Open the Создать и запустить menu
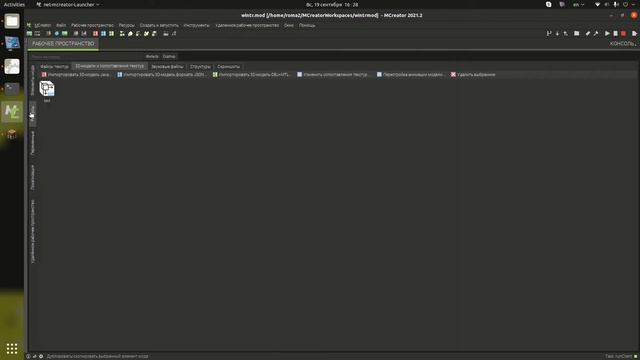Viewport: 640px width, 360px height. [159, 25]
